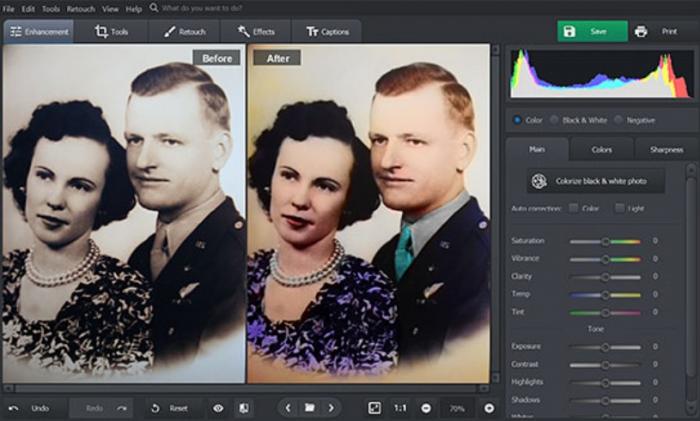Click the color histogram panel

(x=602, y=73)
